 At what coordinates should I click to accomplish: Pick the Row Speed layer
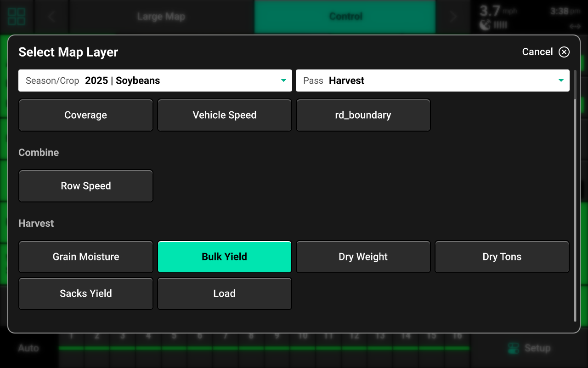(x=86, y=186)
